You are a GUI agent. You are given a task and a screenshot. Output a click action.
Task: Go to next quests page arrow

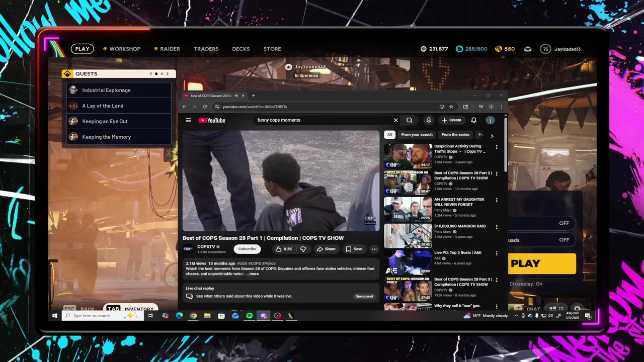(168, 74)
